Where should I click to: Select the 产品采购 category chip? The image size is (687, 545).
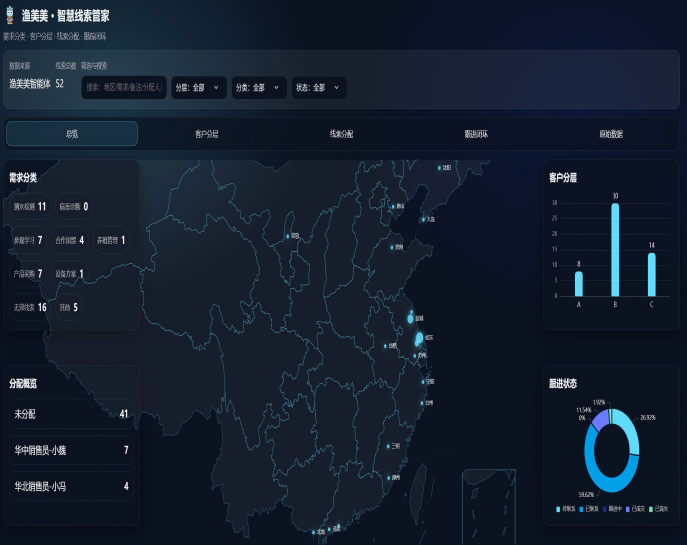tap(28, 273)
